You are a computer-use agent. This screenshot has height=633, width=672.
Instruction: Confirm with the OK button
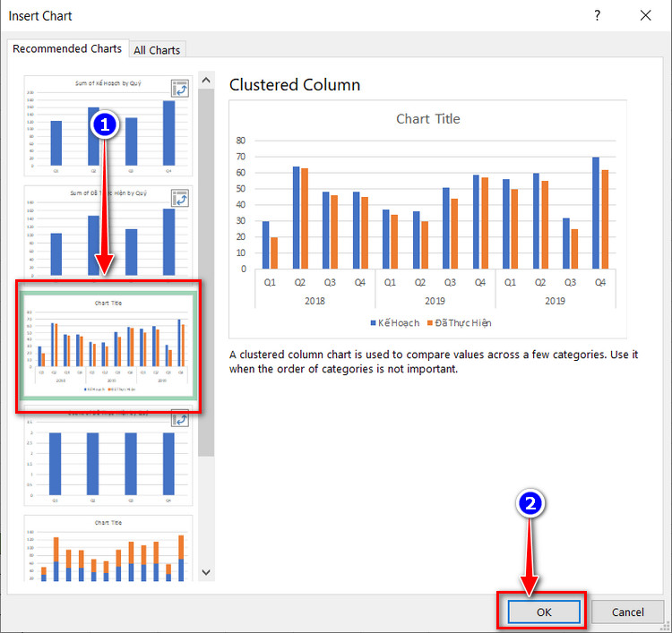click(x=544, y=612)
